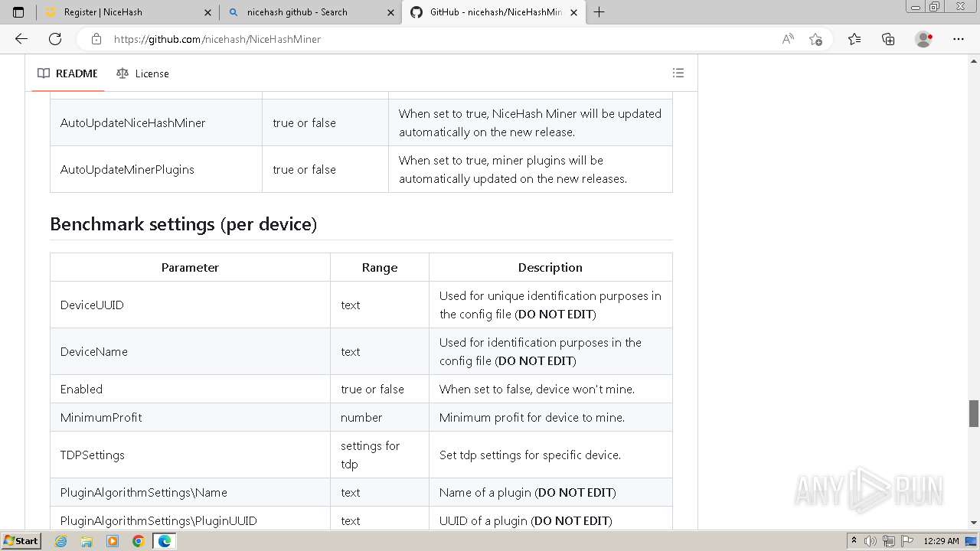Open the Windows Start menu
Viewport: 980px width, 551px height.
pyautogui.click(x=21, y=540)
